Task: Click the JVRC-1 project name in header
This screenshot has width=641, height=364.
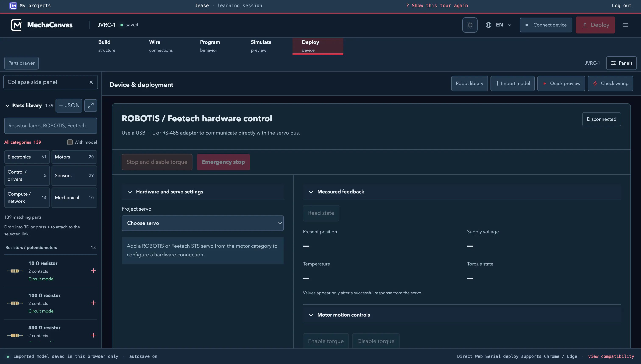Action: pos(107,25)
